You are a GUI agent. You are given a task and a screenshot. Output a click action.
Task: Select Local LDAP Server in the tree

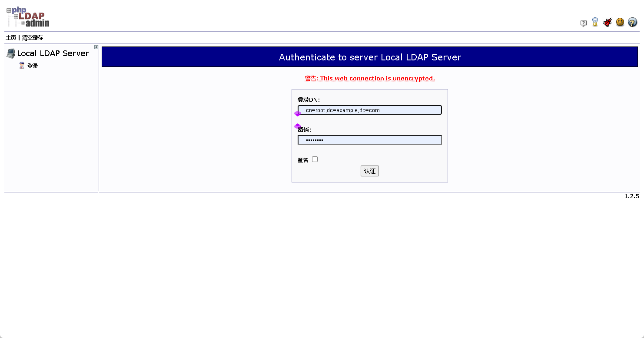pos(53,53)
